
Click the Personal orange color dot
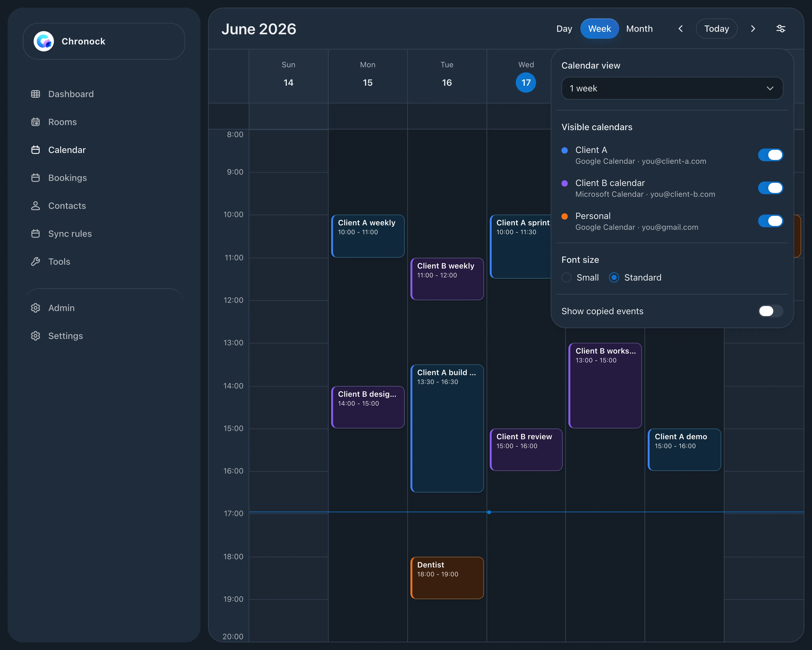coord(565,216)
